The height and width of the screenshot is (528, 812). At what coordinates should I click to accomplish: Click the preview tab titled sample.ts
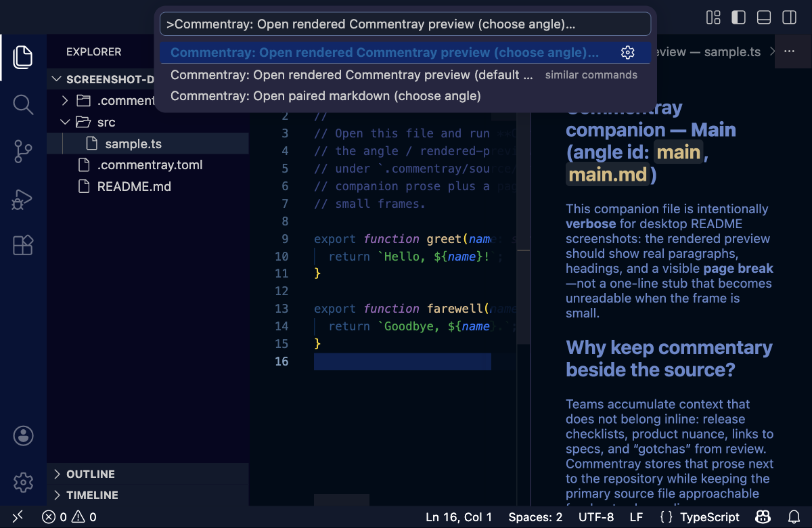tap(707, 52)
